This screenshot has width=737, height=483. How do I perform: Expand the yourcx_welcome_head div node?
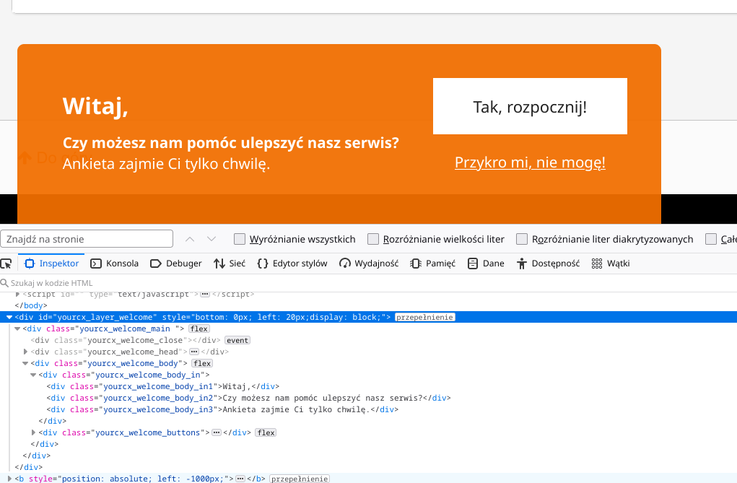[x=27, y=352]
